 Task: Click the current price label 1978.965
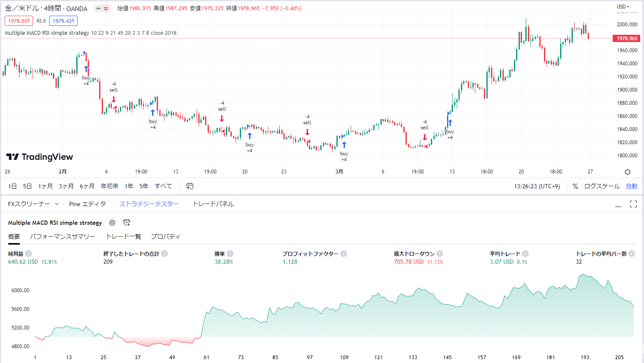(x=627, y=39)
